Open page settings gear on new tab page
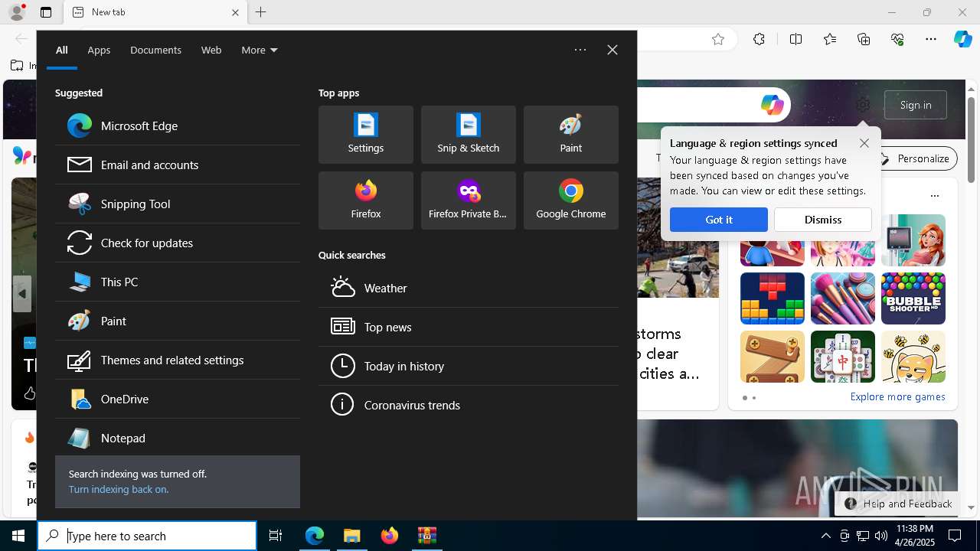Screen dimensions: 980x551 coord(863,105)
